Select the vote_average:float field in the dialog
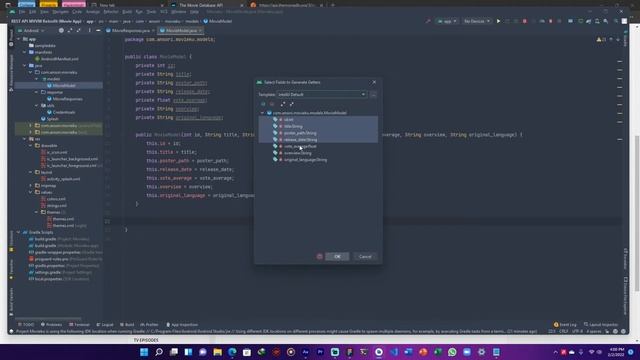The image size is (640, 360). pos(318,146)
